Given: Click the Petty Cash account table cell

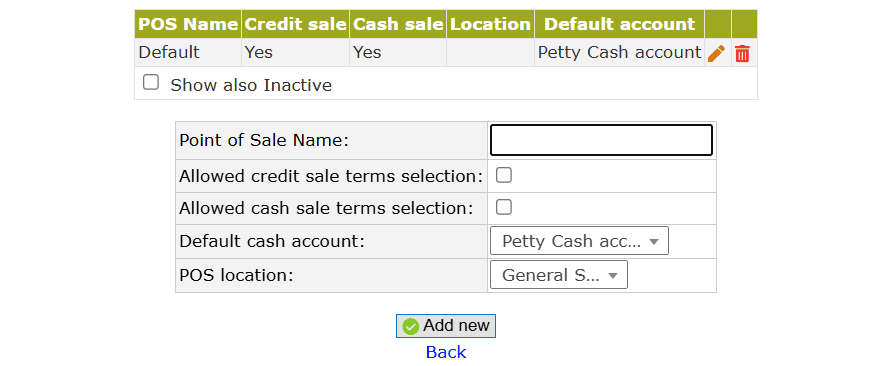Looking at the screenshot, I should (619, 53).
